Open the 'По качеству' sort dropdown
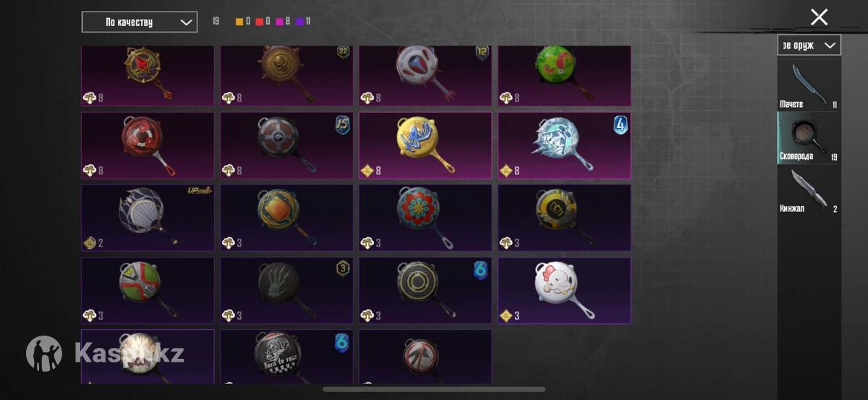 pos(140,22)
